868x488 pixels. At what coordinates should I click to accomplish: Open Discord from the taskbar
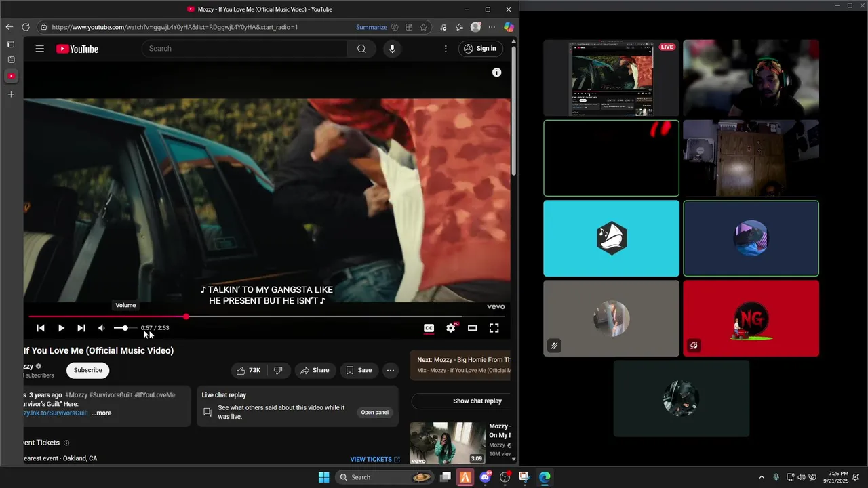[x=485, y=477]
